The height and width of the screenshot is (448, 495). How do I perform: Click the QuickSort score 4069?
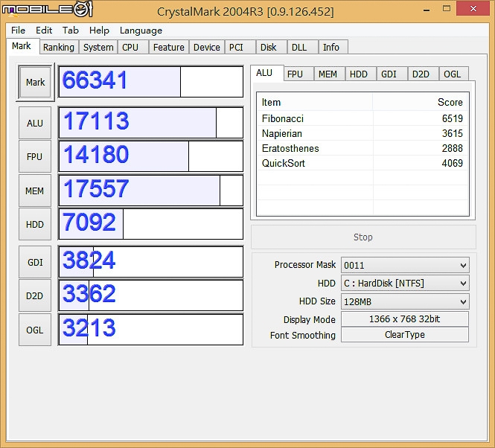point(452,163)
